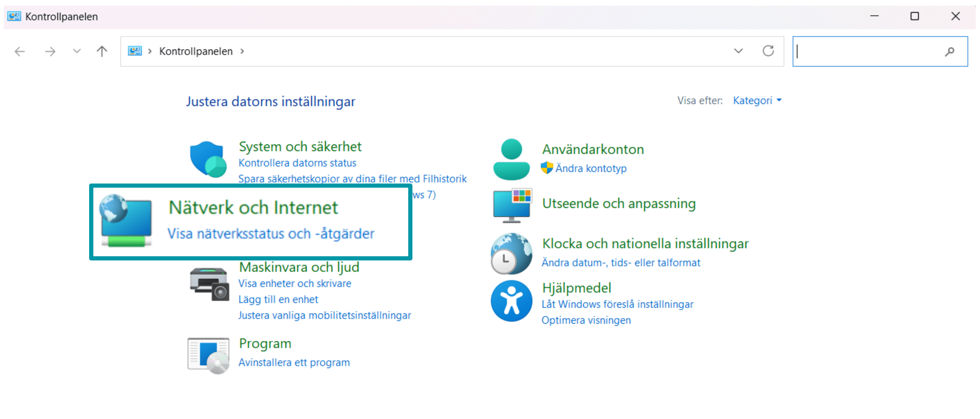Open Visa enheter och skrivare link
The width and height of the screenshot is (980, 419).
pyautogui.click(x=295, y=283)
